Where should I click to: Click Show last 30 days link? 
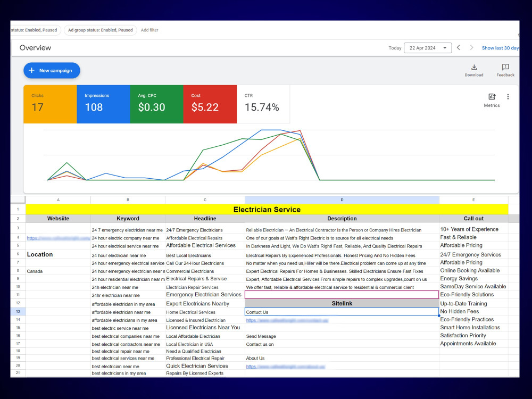(500, 48)
